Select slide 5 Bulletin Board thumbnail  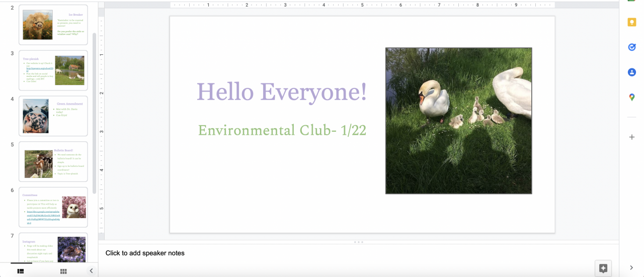point(53,161)
